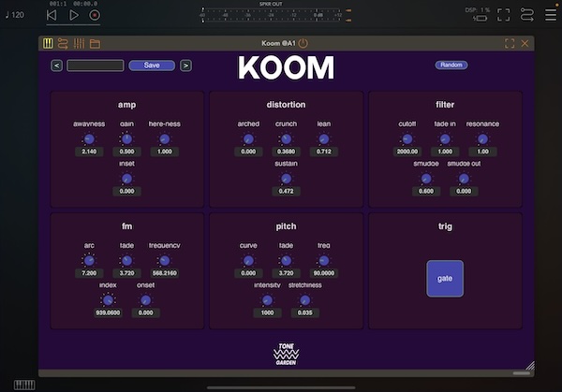The height and width of the screenshot is (392, 562).
Task: Click the fm frequency value 568.2160
Action: click(x=165, y=273)
